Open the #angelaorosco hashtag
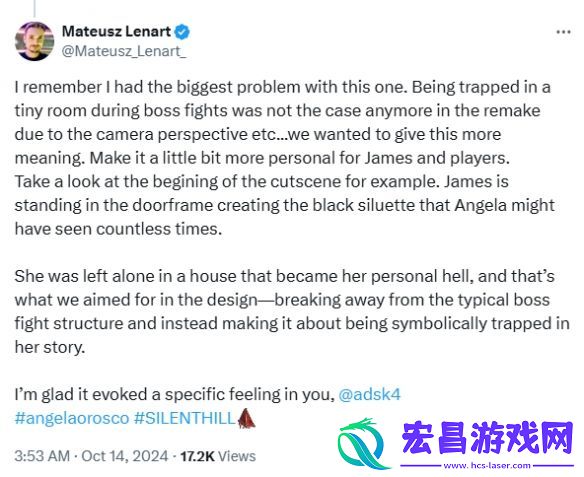This screenshot has height=477, width=584. pyautogui.click(x=72, y=418)
